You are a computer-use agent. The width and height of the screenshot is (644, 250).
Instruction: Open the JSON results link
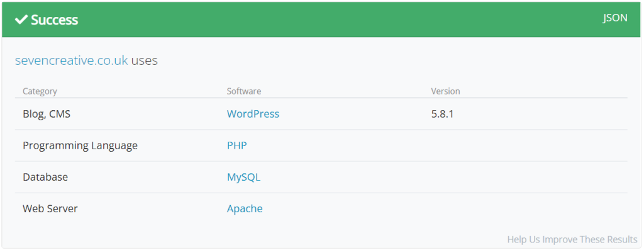click(615, 18)
